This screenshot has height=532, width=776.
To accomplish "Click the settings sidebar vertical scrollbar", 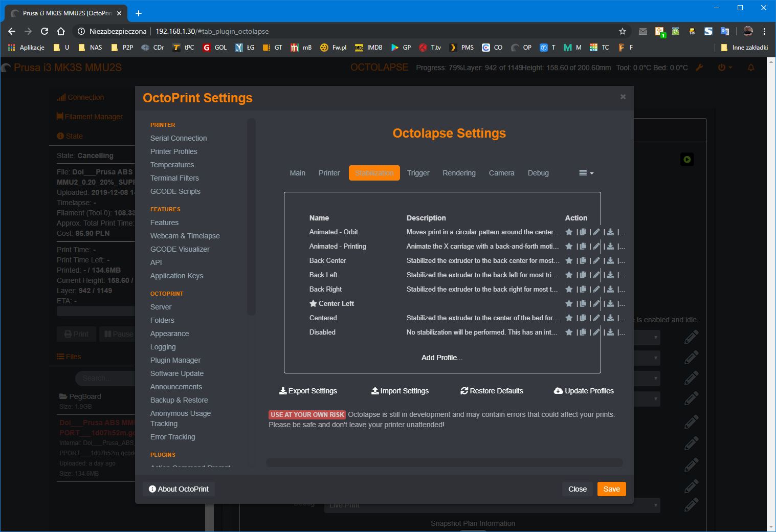I will point(251,217).
